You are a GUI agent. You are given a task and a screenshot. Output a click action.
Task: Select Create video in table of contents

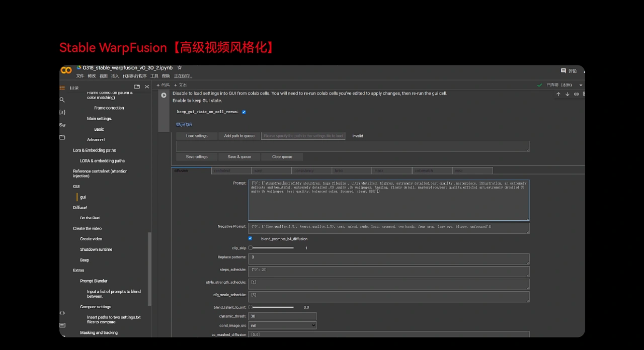point(91,239)
